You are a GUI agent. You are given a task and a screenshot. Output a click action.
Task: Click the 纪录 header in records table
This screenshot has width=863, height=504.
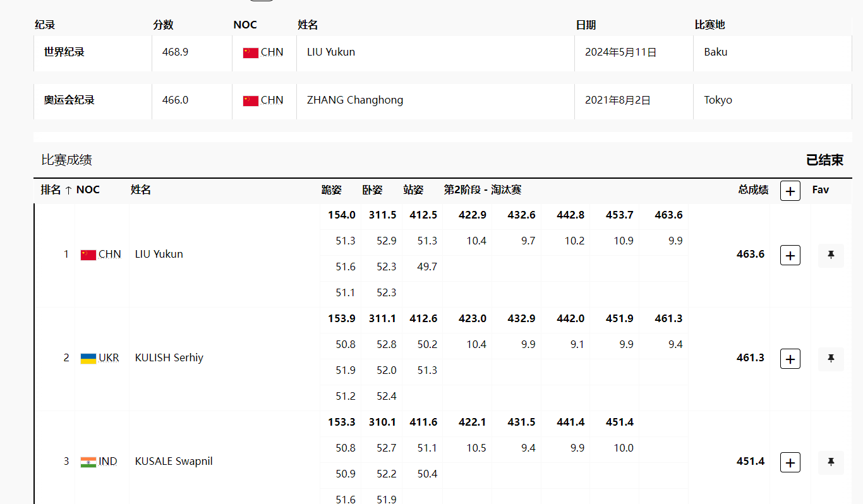click(45, 25)
